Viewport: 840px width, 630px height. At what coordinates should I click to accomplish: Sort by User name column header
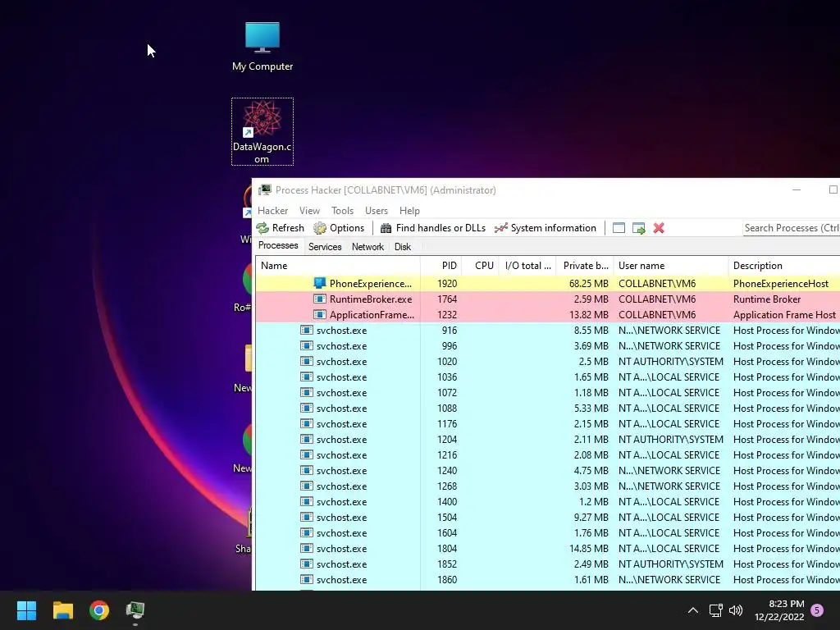coord(671,266)
